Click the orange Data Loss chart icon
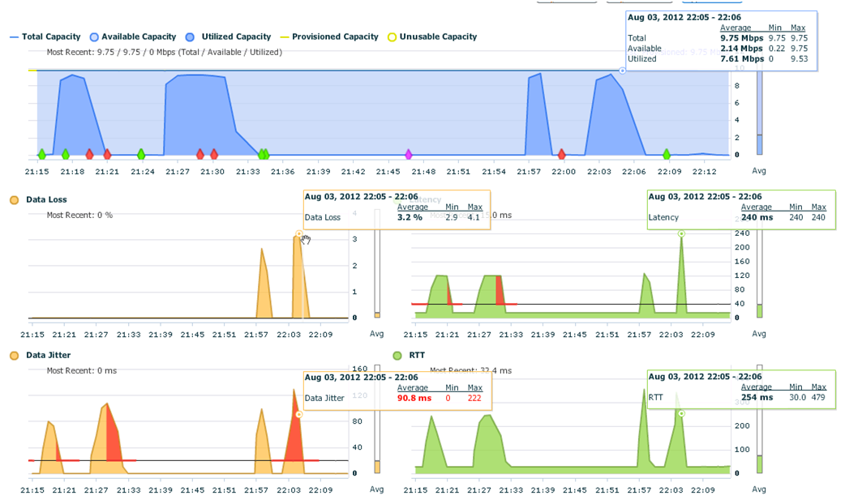This screenshot has width=845, height=504. point(14,199)
